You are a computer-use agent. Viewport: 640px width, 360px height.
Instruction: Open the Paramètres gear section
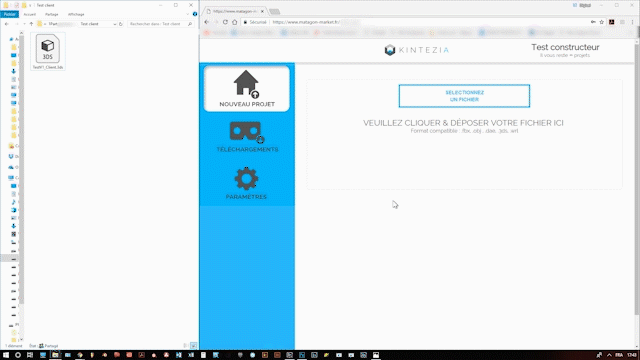click(x=246, y=183)
